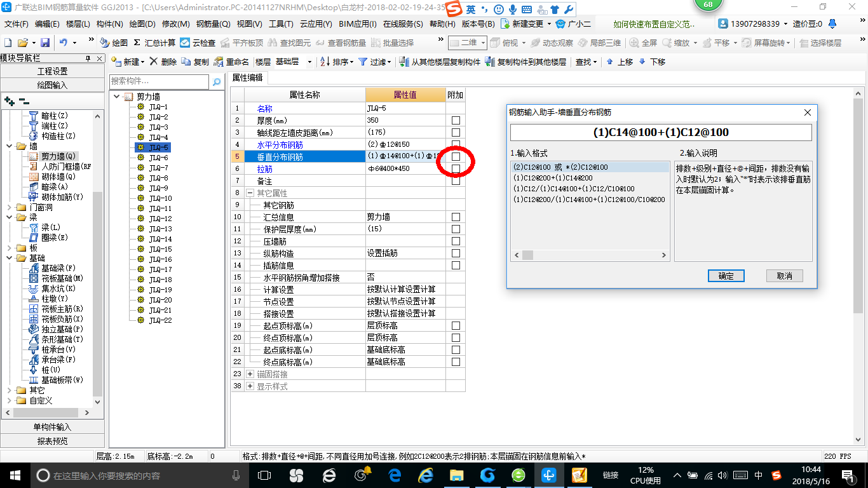This screenshot has width=868, height=488.
Task: Select 人防门框墙 in navigation tree
Action: pos(60,166)
